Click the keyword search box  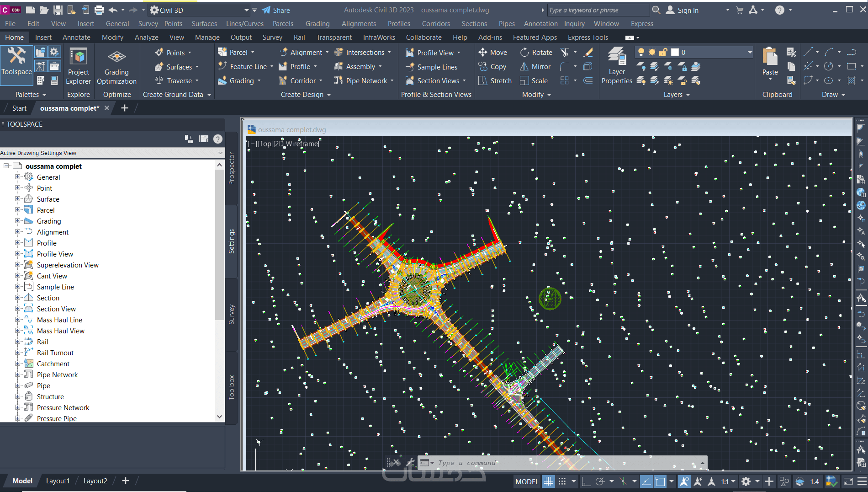(x=598, y=10)
